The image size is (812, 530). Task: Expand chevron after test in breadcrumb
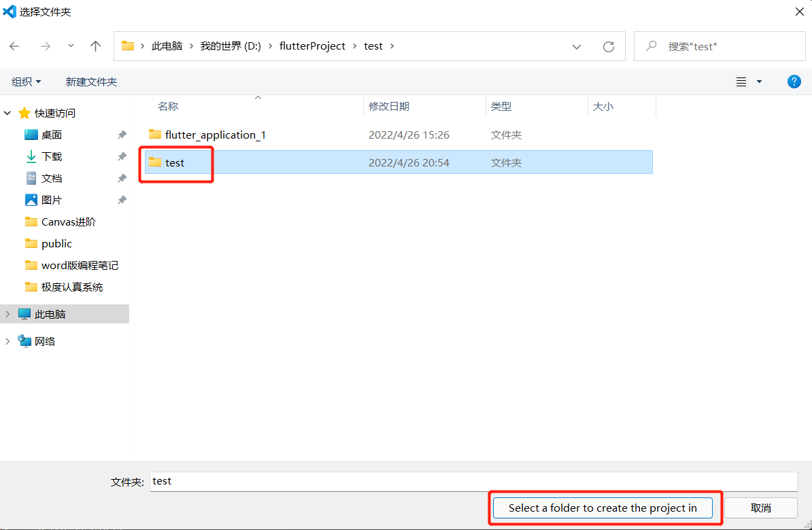(392, 46)
